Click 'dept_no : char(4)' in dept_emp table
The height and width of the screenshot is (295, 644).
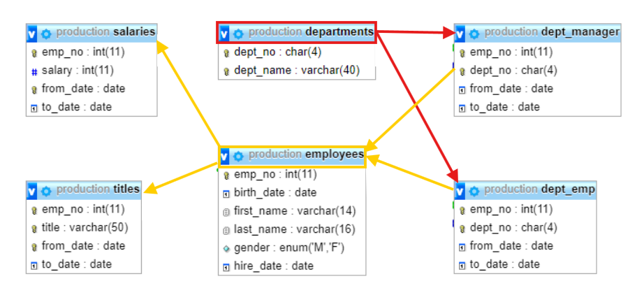(513, 228)
